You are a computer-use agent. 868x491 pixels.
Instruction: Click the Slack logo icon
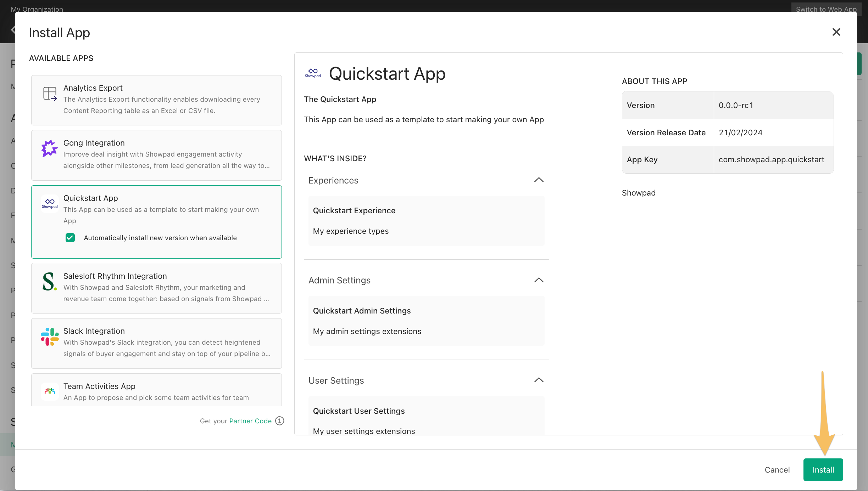[50, 337]
